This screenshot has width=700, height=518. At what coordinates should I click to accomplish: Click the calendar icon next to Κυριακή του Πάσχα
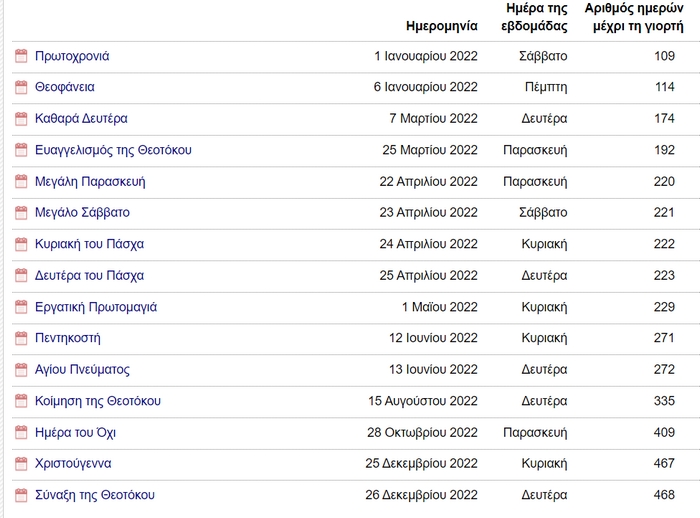point(21,245)
